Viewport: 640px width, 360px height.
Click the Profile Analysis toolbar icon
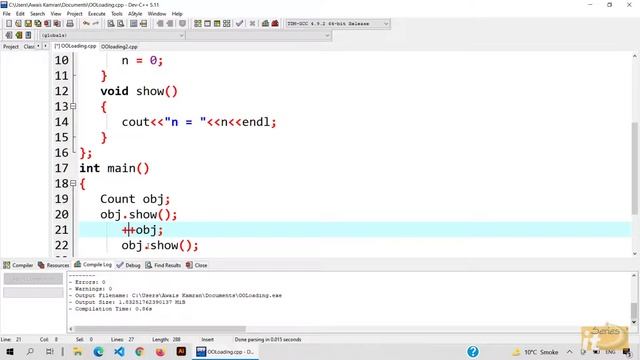(x=265, y=24)
